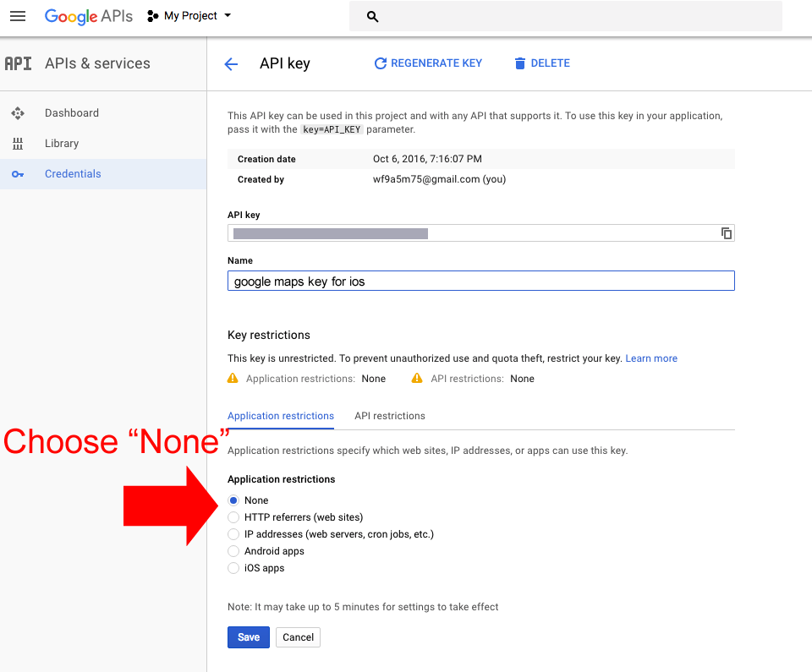Click the API restrictions warning icon
This screenshot has width=812, height=672.
417,379
